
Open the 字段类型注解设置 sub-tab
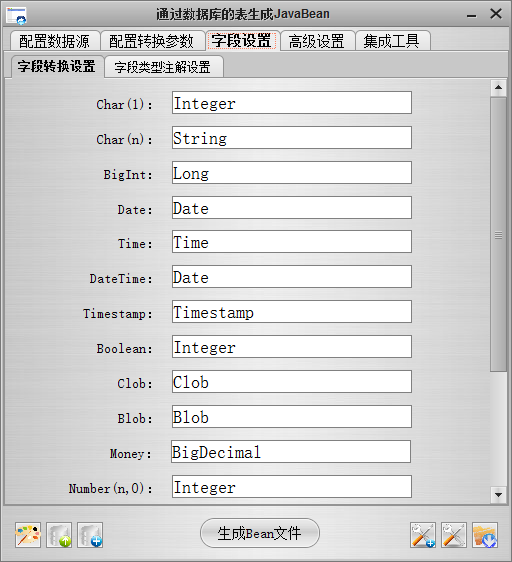(163, 67)
